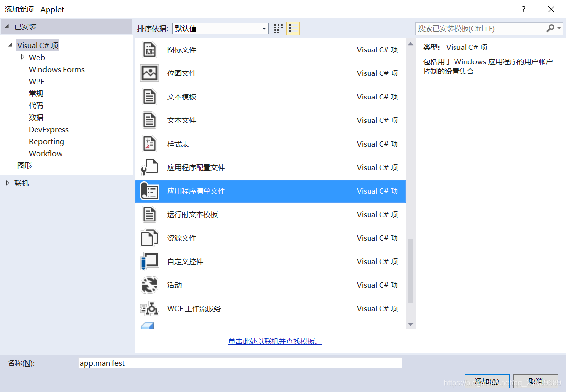This screenshot has height=392, width=566.
Task: Select Visual C# 项 in tree
Action: (x=37, y=45)
